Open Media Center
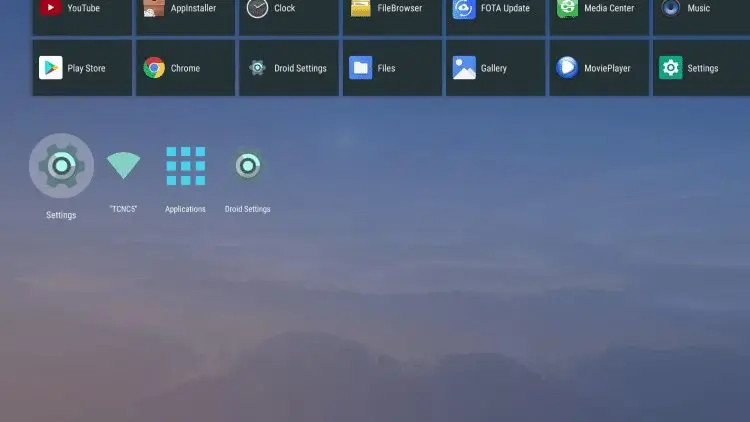Viewport: 750px width, 422px height. (x=599, y=17)
